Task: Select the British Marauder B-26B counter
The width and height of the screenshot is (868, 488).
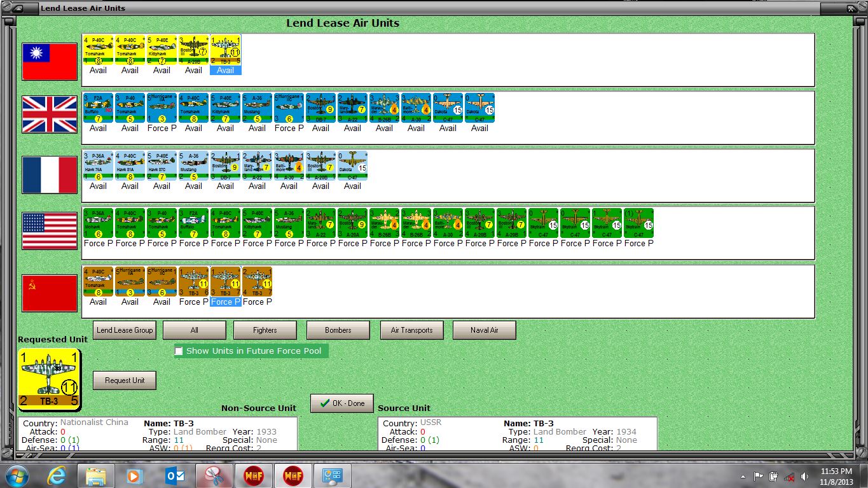Action: click(x=384, y=108)
